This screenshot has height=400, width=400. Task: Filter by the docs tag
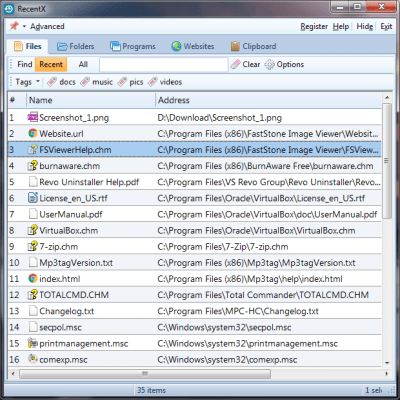(x=62, y=82)
